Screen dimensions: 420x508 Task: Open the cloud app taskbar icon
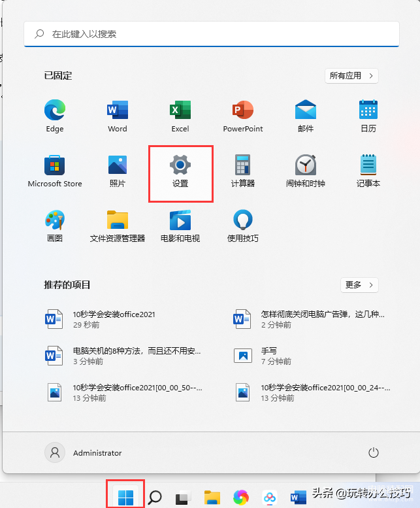click(270, 498)
